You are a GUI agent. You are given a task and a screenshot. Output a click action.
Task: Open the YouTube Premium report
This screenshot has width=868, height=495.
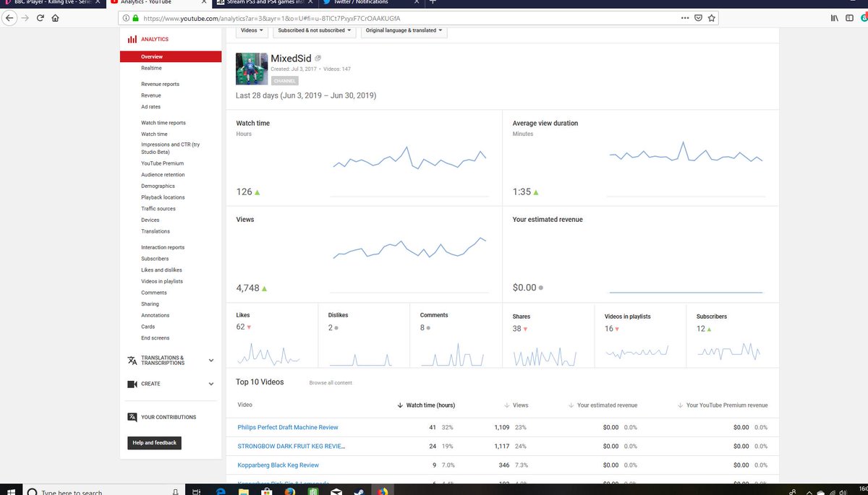pos(163,163)
